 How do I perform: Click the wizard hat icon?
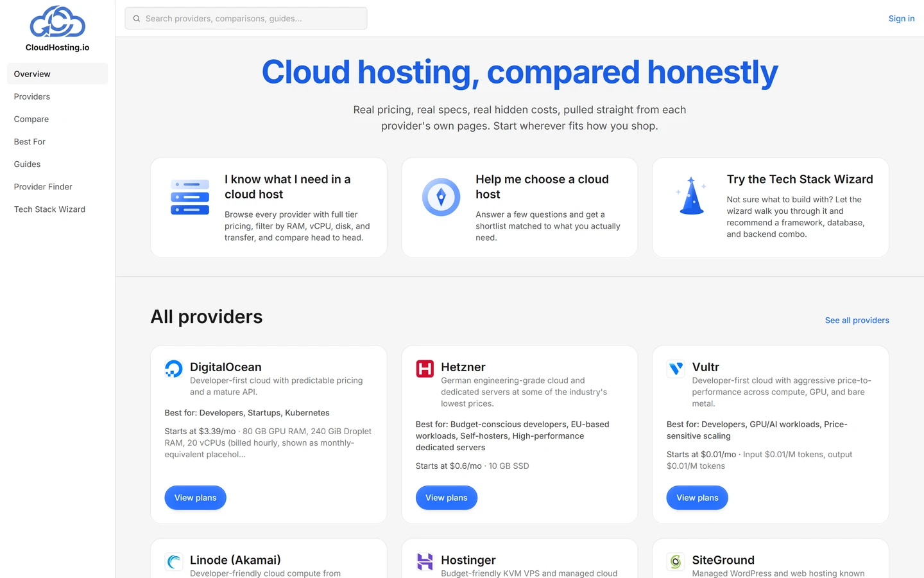(x=692, y=195)
